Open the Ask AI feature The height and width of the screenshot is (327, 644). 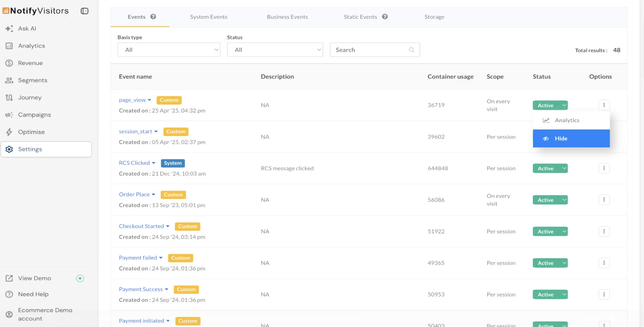[27, 28]
